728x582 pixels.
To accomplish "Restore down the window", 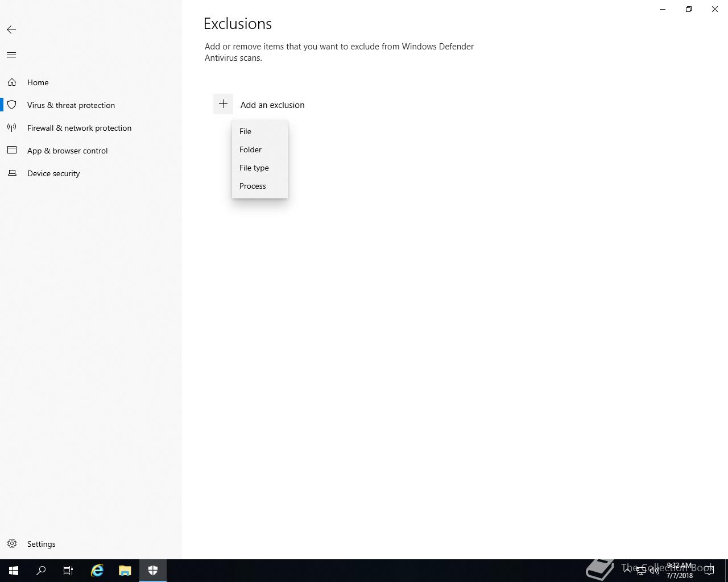I will 689,9.
